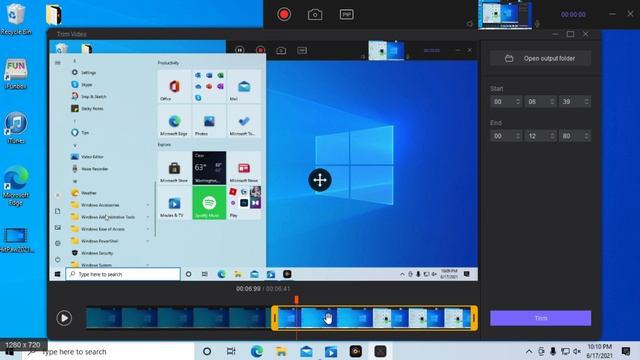The image size is (640, 360).
Task: Take a screenshot with the recorder's camera icon
Action: click(315, 15)
